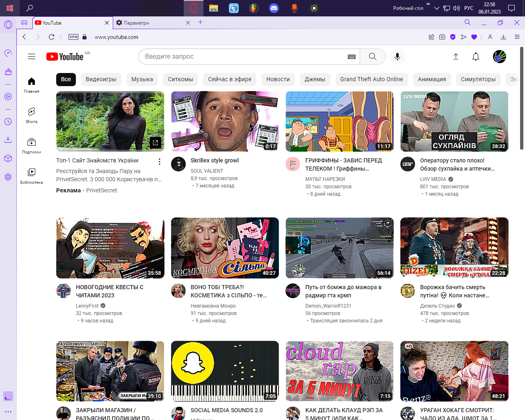This screenshot has height=420, width=525.
Task: Select the Музыка filter chip
Action: (x=142, y=79)
